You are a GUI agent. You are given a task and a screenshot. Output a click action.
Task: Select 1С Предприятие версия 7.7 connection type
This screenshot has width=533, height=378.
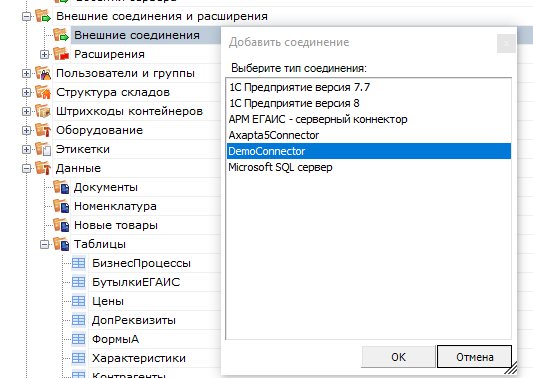pyautogui.click(x=369, y=87)
